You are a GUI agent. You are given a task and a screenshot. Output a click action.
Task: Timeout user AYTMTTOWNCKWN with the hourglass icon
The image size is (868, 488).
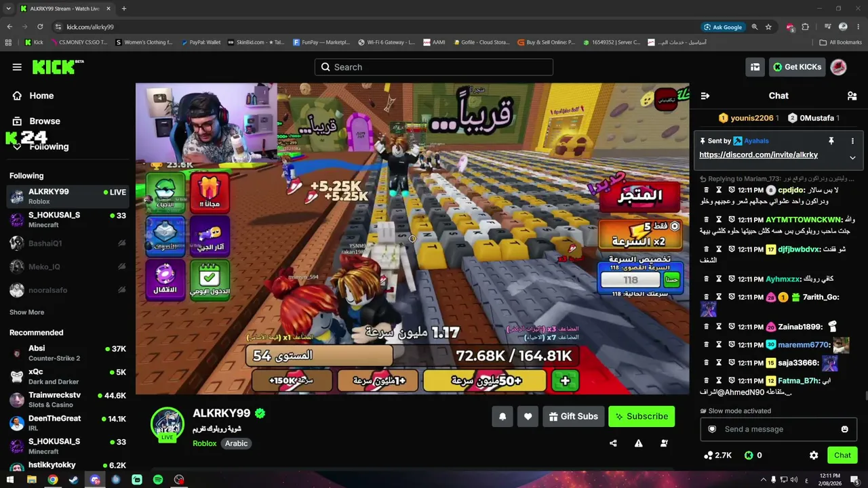click(719, 220)
